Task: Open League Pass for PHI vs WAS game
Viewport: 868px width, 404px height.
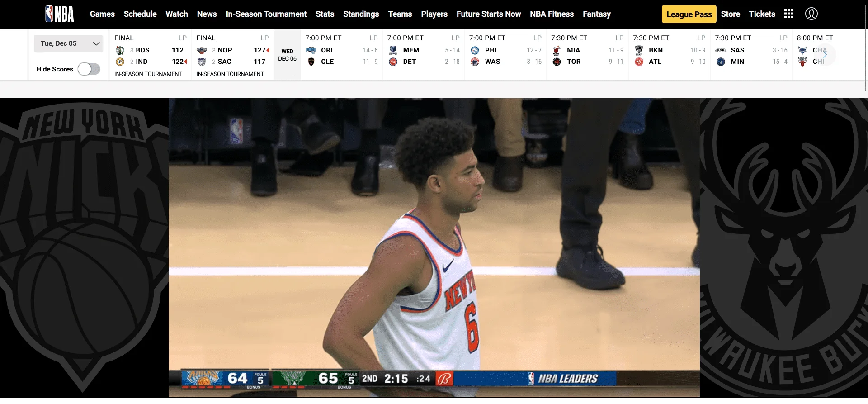Action: pyautogui.click(x=537, y=38)
